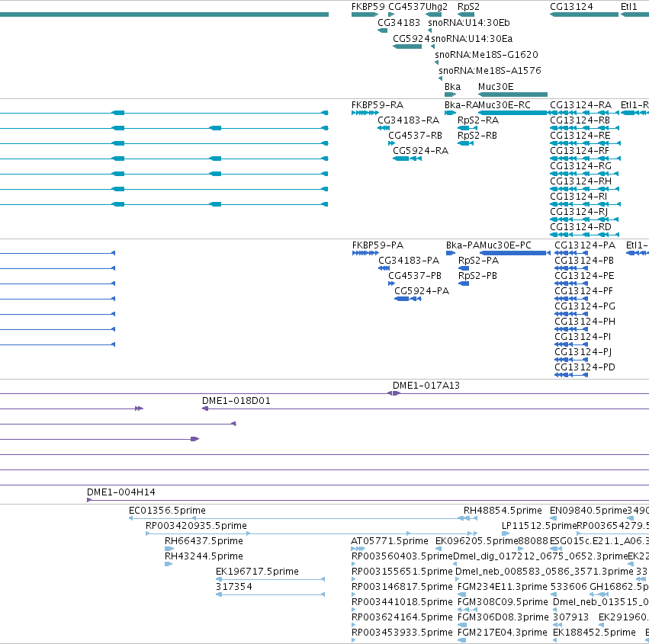Select snoRNA:Me18S-A1576 gene label
This screenshot has height=644, width=649.
tap(490, 71)
